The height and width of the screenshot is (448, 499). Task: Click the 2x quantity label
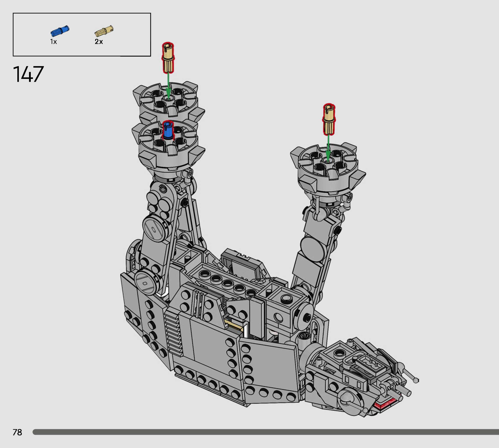99,42
